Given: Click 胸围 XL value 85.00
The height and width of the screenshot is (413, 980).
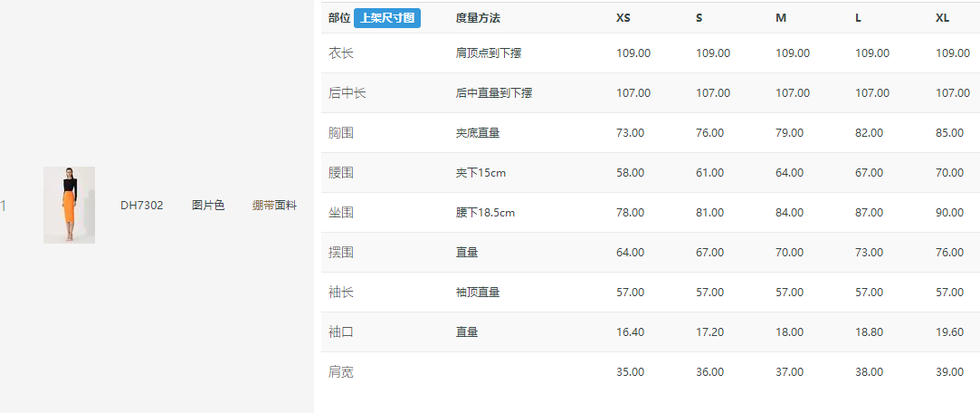Looking at the screenshot, I should click(x=949, y=132).
